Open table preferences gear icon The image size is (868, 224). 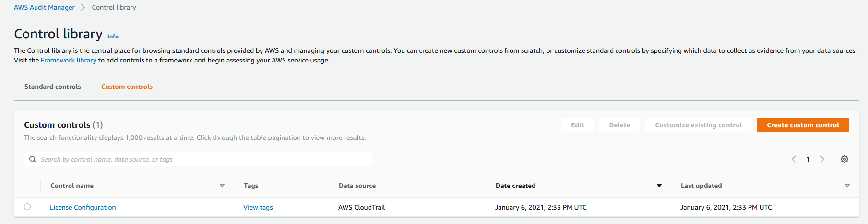(x=844, y=159)
